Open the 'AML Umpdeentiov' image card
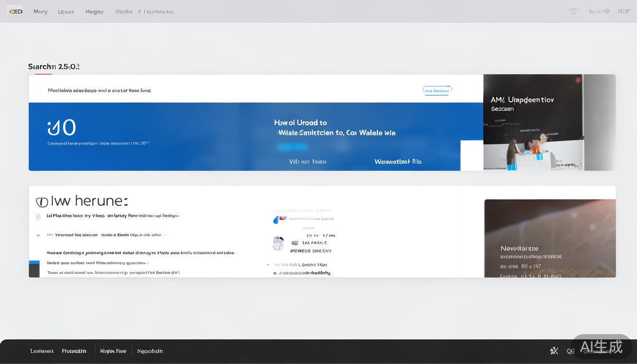637x364 pixels. (x=533, y=122)
